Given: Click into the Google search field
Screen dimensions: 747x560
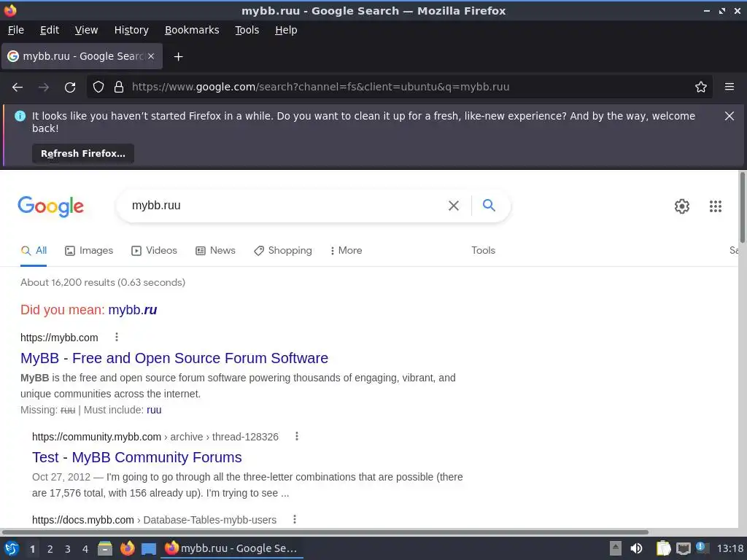Looking at the screenshot, I should pyautogui.click(x=286, y=206).
